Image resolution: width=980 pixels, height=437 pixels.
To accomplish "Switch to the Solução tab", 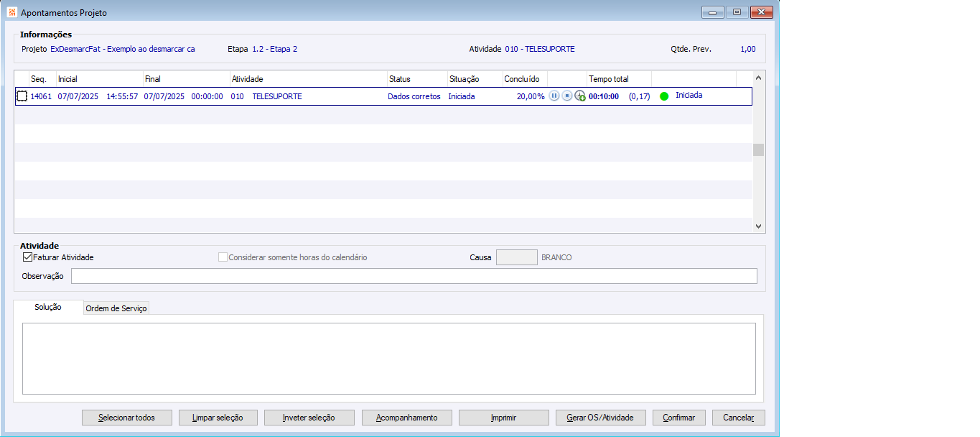I will point(48,307).
